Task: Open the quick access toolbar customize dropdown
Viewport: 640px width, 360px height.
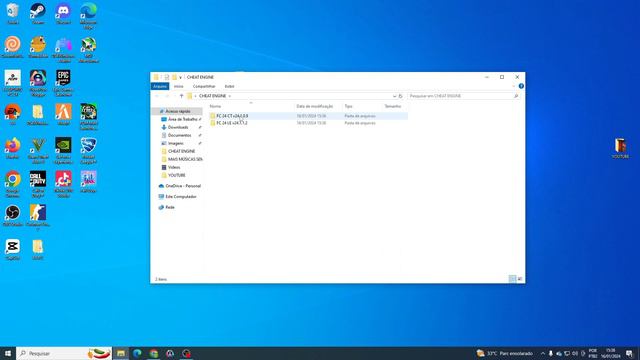Action: [180, 77]
